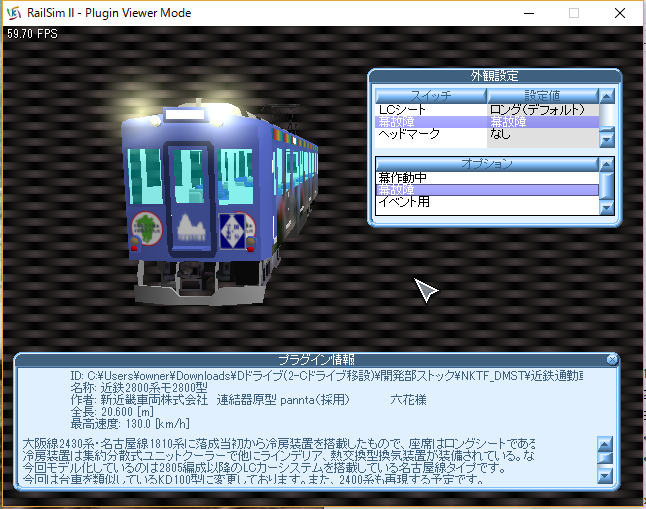The height and width of the screenshot is (509, 646).
Task: Choose the 幕作動中 option
Action: 487,178
